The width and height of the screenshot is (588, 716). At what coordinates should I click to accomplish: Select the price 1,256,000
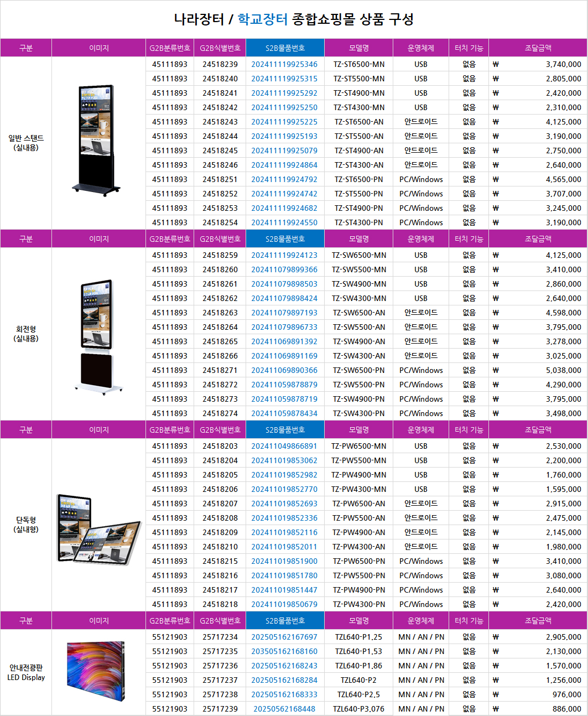point(564,680)
